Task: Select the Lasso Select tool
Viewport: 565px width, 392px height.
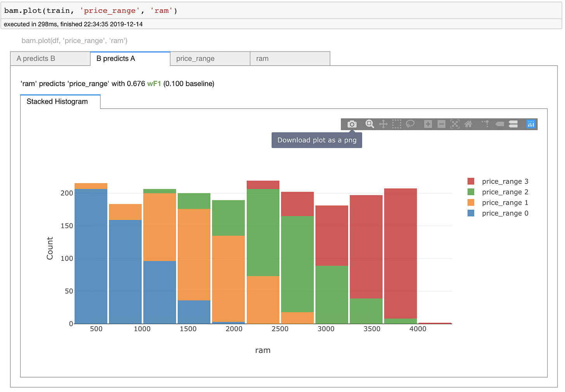Action: pyautogui.click(x=410, y=124)
